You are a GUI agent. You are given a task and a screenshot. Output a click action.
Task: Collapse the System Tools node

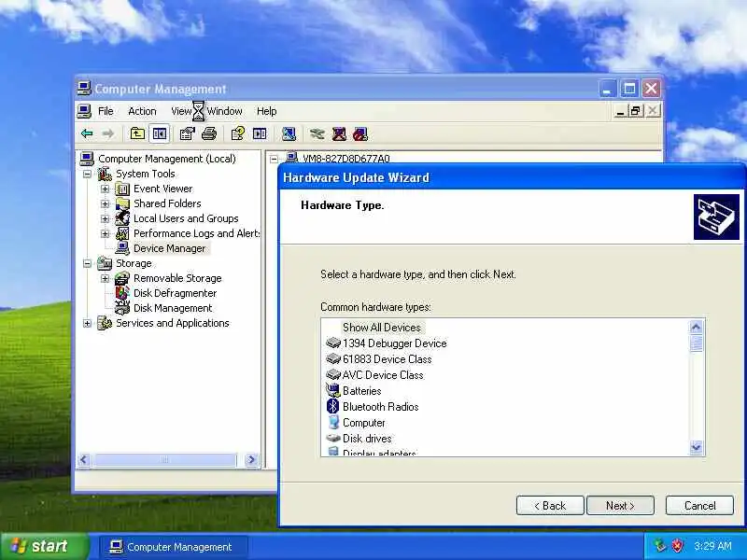click(87, 174)
